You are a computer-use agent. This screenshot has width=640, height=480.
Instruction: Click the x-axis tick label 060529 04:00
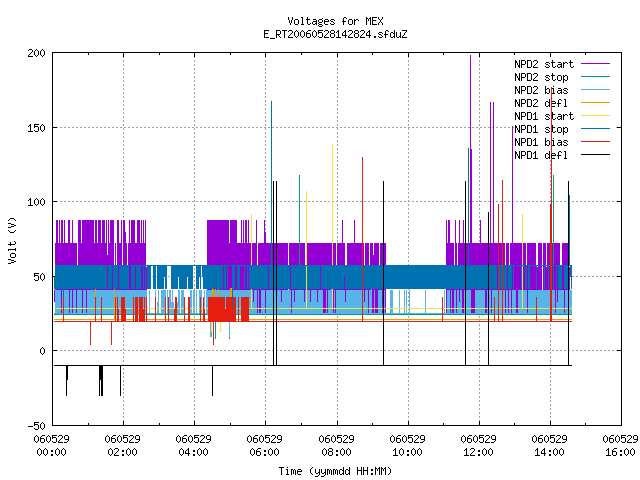coord(193,445)
